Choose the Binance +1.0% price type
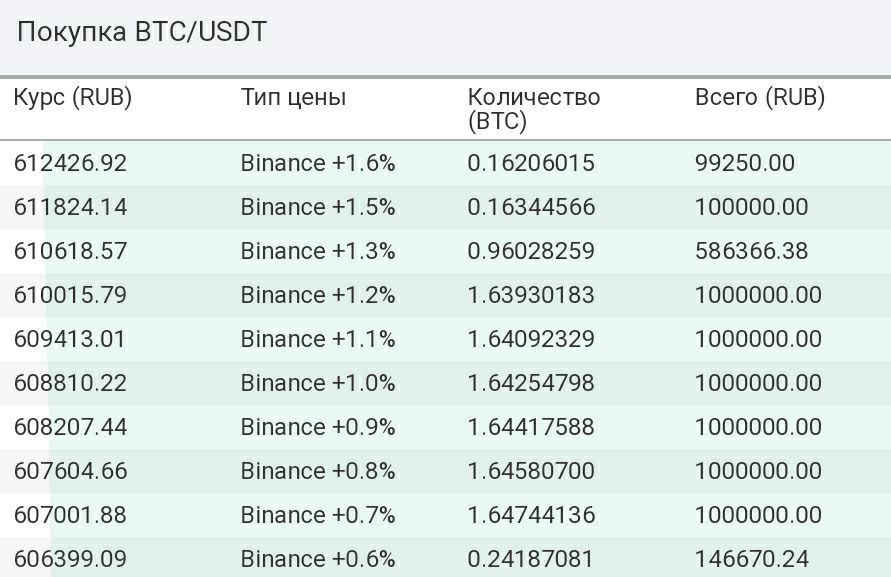The height and width of the screenshot is (577, 891). coord(318,383)
